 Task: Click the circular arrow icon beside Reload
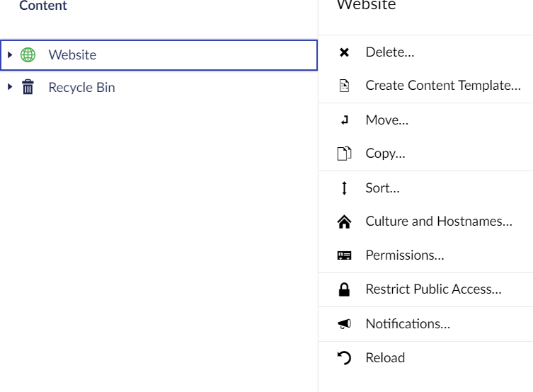coord(344,358)
